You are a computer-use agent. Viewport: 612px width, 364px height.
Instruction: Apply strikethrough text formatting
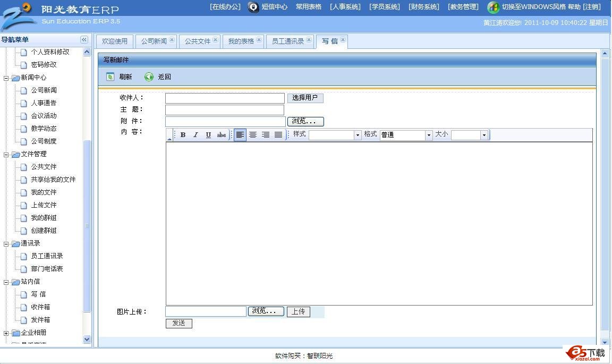point(222,135)
